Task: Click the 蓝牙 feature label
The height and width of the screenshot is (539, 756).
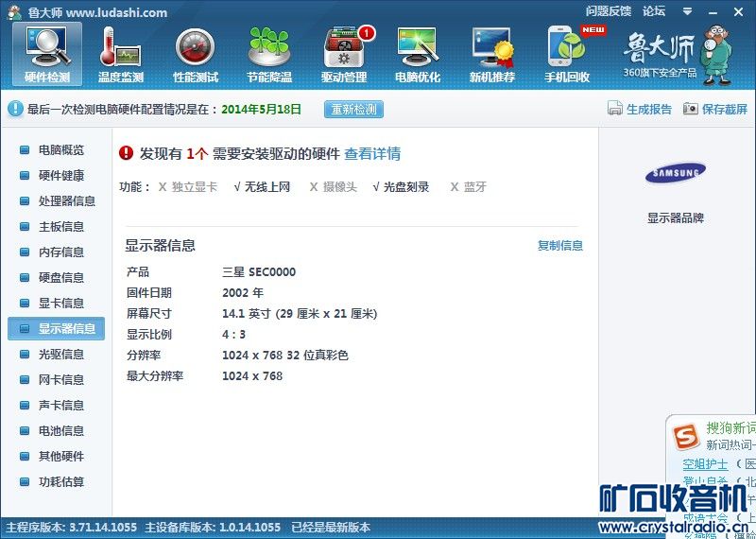Action: click(475, 187)
